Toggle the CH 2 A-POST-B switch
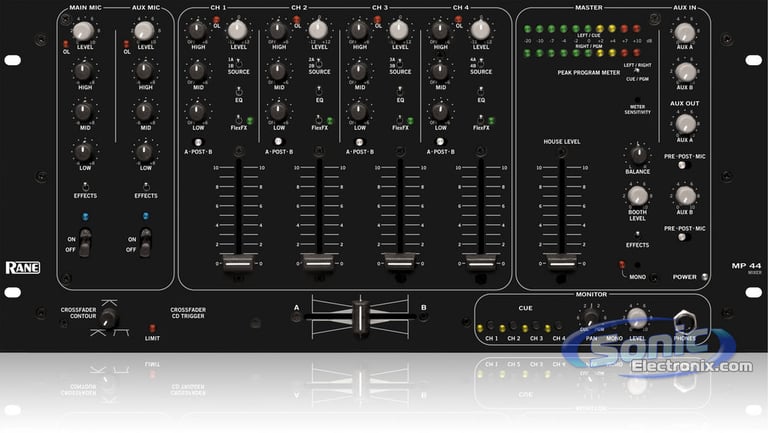This screenshot has width=768, height=433. [278, 142]
